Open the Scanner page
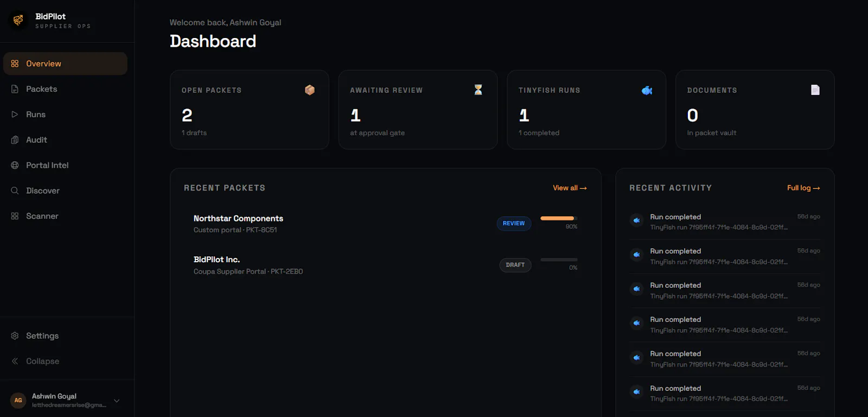The width and height of the screenshot is (868, 417). 65,216
